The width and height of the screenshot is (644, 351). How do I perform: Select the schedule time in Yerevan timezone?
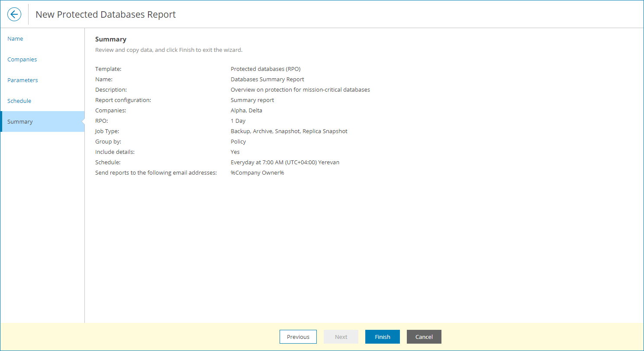[285, 162]
